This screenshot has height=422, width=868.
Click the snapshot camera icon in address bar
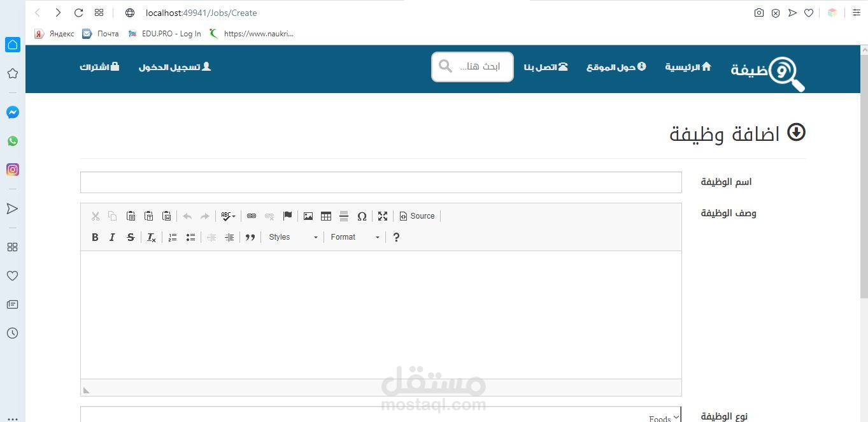tap(758, 13)
